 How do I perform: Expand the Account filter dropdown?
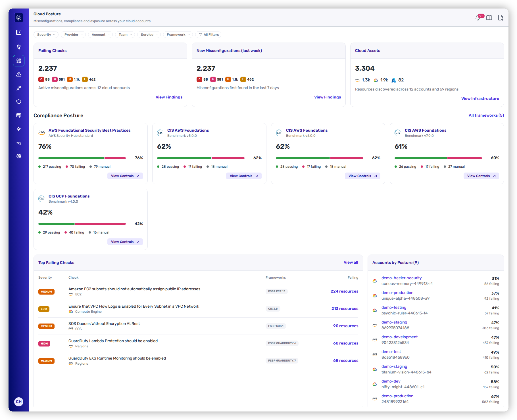click(101, 35)
